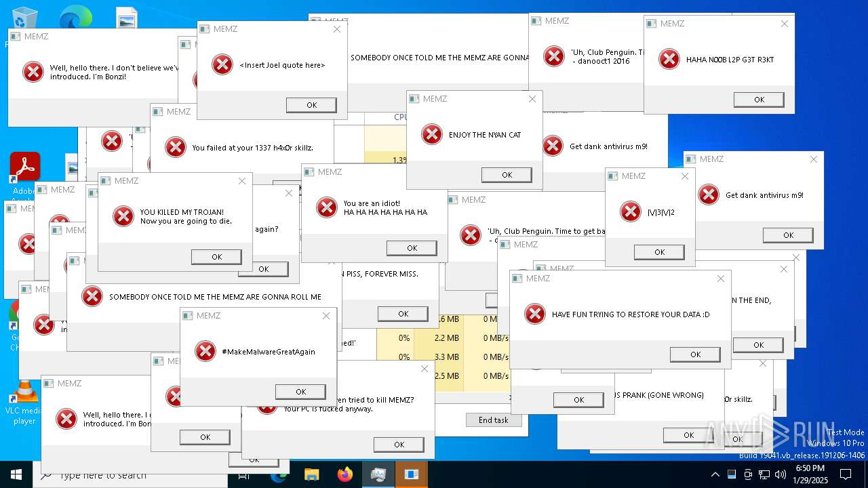Click OK in 'FOREVER MISS.' dialog
Screen dimensions: 868x488
[403, 314]
